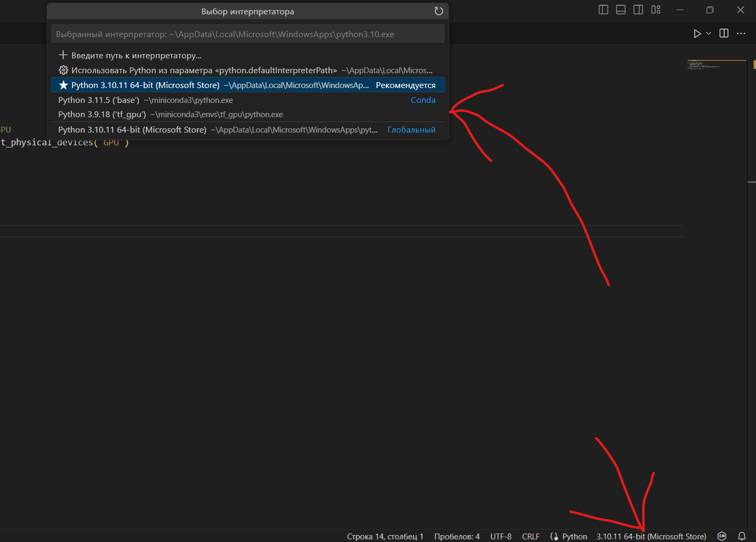Click the gear icon of defaultInterpreterPath option
Screen dimensions: 756x542
[x=63, y=70]
